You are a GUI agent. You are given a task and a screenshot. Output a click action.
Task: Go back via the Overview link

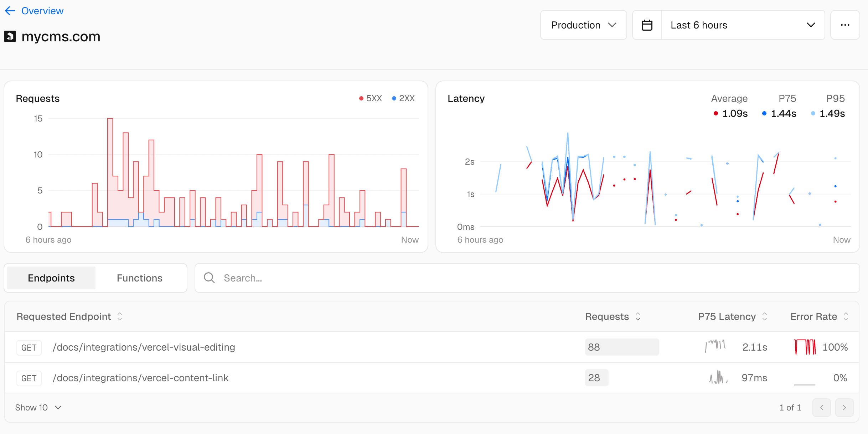pyautogui.click(x=42, y=11)
